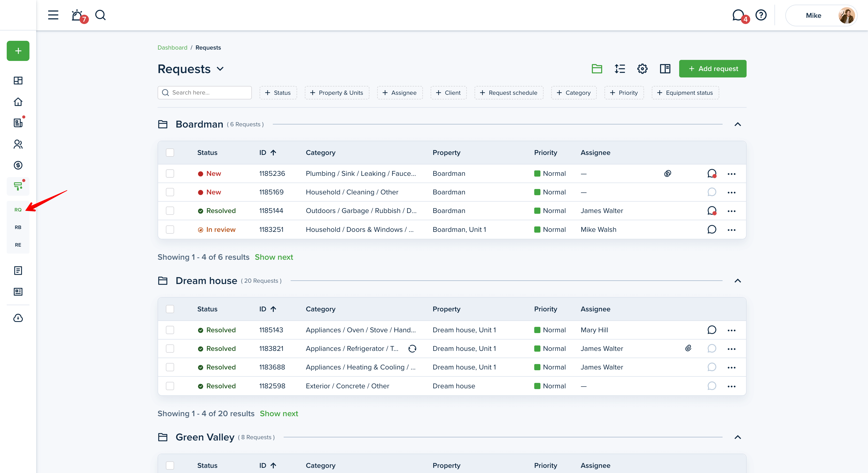Collapse the Boardman group chevron

tap(738, 124)
